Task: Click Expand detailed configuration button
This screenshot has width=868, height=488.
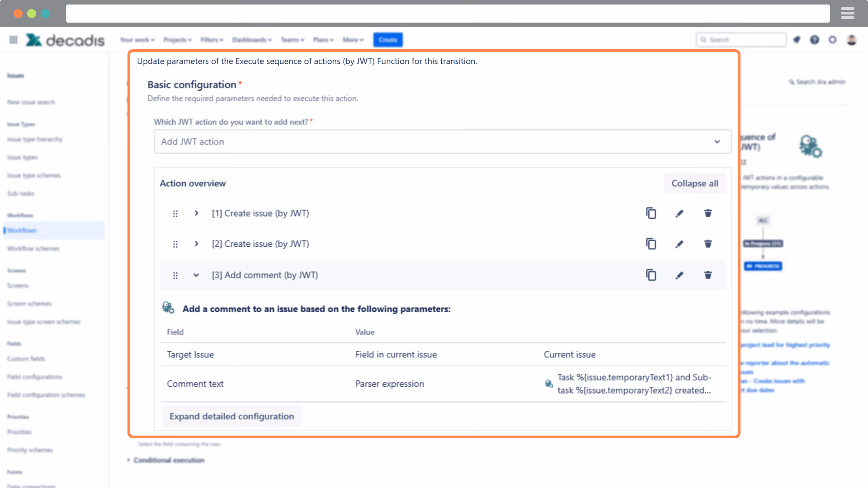Action: [x=232, y=416]
